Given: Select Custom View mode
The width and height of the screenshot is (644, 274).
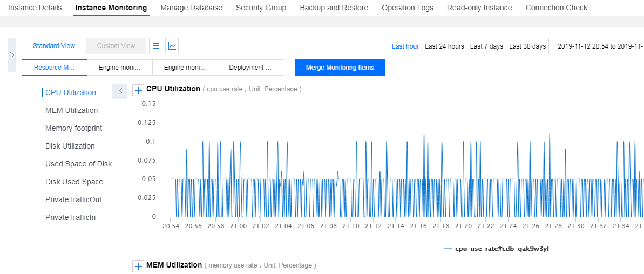Looking at the screenshot, I should pos(116,46).
